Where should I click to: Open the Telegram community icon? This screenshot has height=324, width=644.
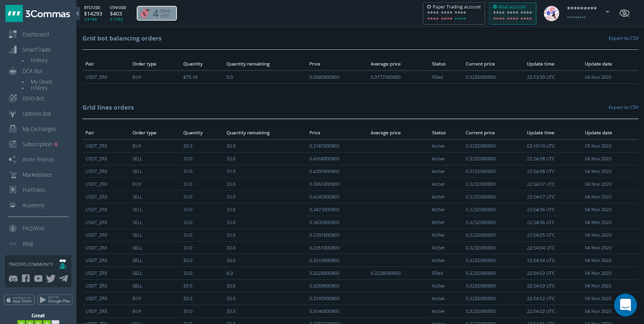coord(64,278)
